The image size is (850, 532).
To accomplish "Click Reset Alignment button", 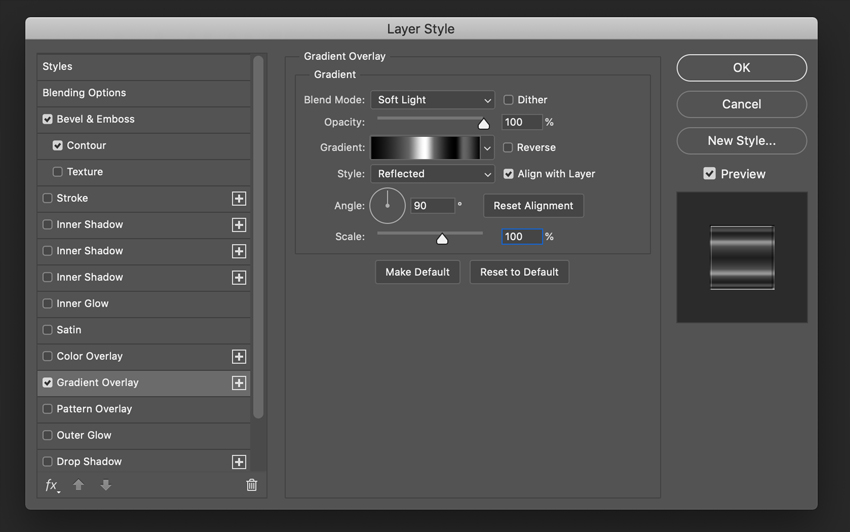I will click(x=533, y=206).
